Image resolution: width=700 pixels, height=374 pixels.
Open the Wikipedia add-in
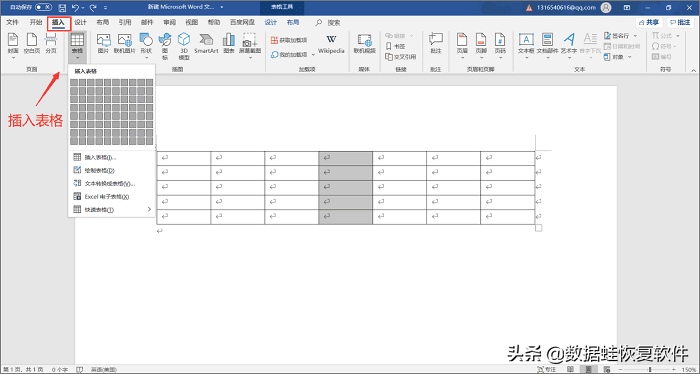pyautogui.click(x=331, y=44)
